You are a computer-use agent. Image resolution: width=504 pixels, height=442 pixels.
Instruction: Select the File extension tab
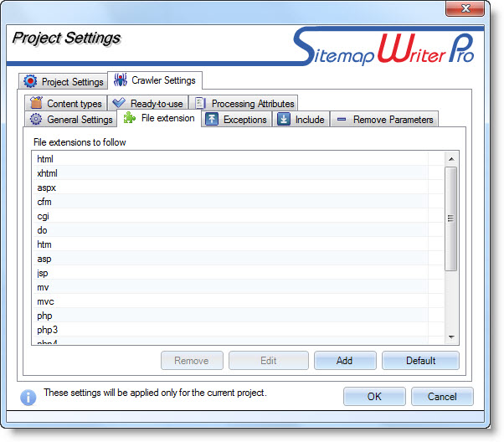pos(159,118)
